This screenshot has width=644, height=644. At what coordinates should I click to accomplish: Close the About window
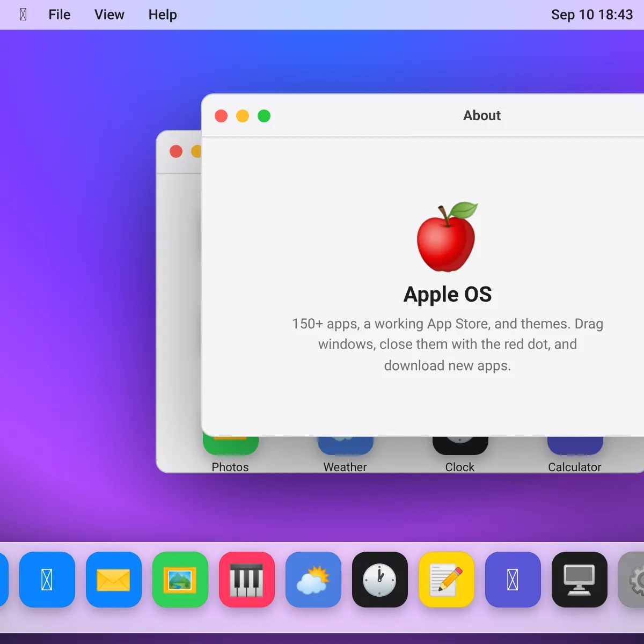point(221,116)
